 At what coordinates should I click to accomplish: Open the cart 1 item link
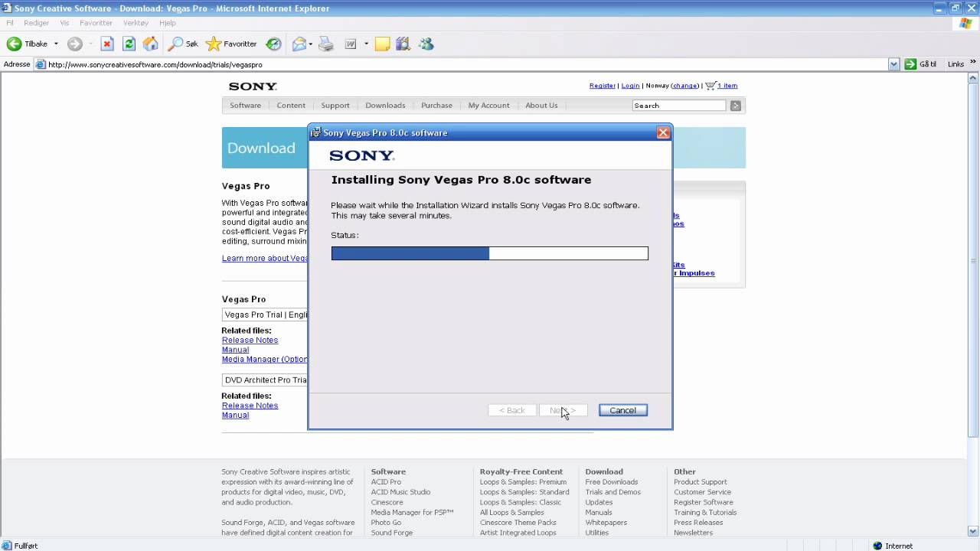coord(721,86)
